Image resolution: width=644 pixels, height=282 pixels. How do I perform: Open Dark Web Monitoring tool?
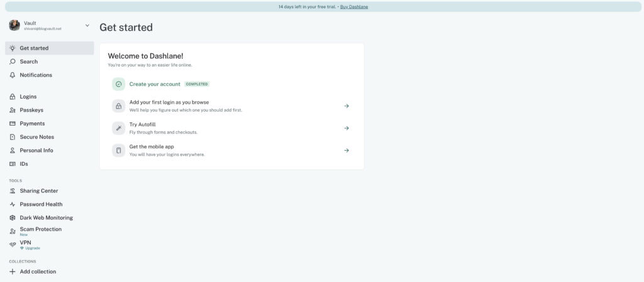(x=49, y=218)
